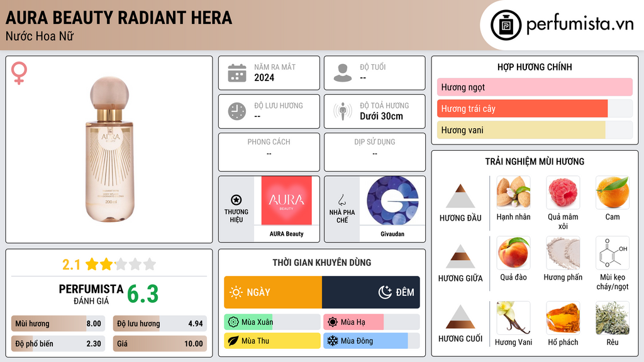Select the Ngày daytime segment
This screenshot has height=362, width=644.
273,292
